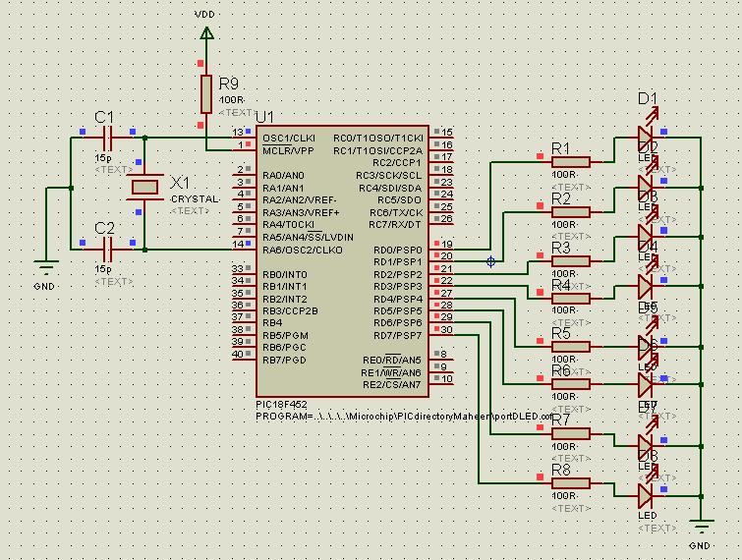Click the 100R value under R8
The width and height of the screenshot is (742, 560).
point(563,496)
